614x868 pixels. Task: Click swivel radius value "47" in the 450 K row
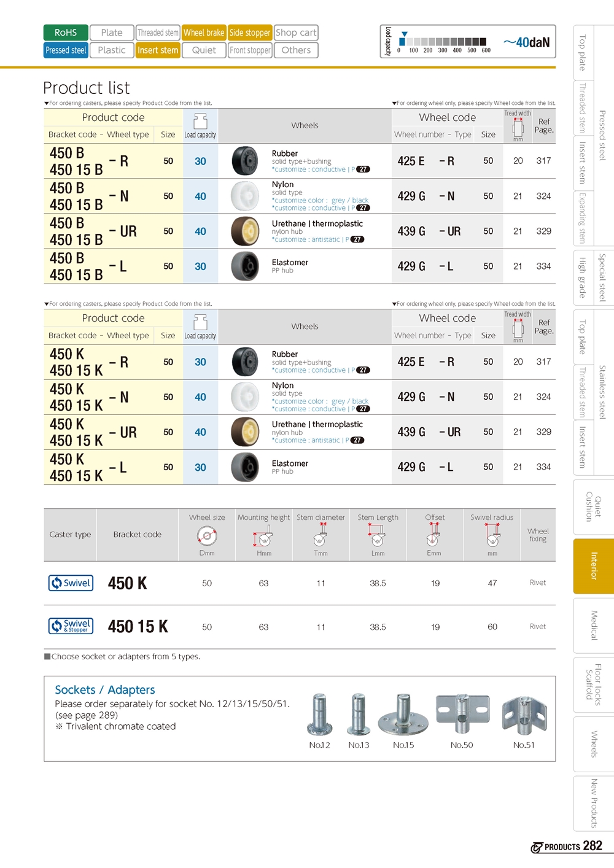coord(492,583)
